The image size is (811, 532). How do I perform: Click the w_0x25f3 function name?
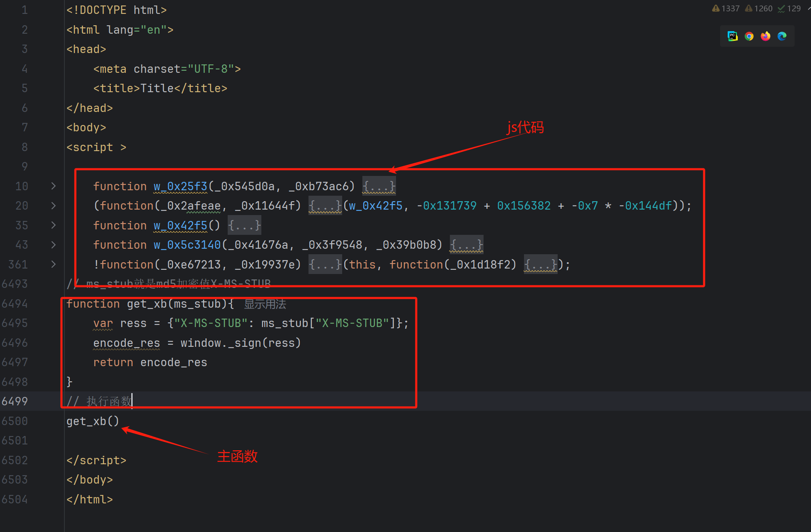coord(181,186)
